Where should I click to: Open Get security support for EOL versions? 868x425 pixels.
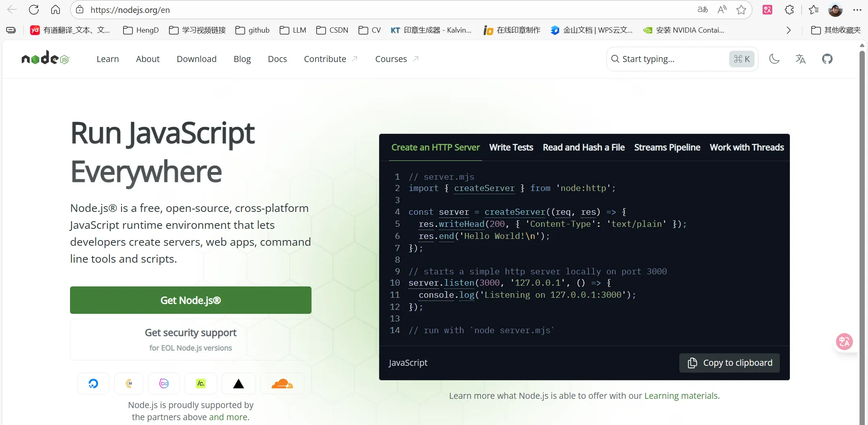pos(191,340)
